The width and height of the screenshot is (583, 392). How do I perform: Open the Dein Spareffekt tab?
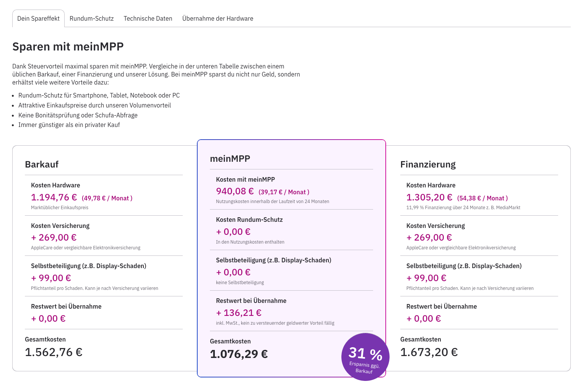tap(38, 18)
